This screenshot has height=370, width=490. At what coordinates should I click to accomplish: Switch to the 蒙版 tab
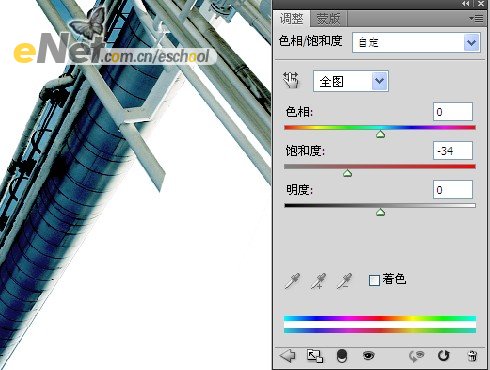[328, 19]
